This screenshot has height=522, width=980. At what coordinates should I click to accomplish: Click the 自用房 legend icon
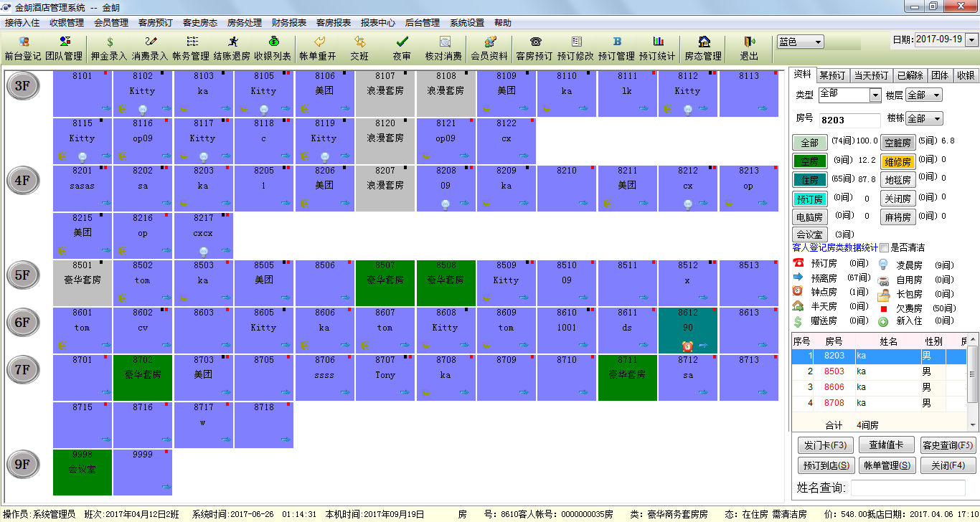883,280
